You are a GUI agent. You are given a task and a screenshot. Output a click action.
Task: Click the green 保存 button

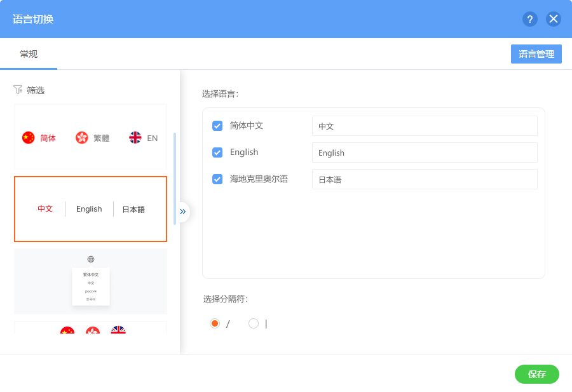point(537,374)
